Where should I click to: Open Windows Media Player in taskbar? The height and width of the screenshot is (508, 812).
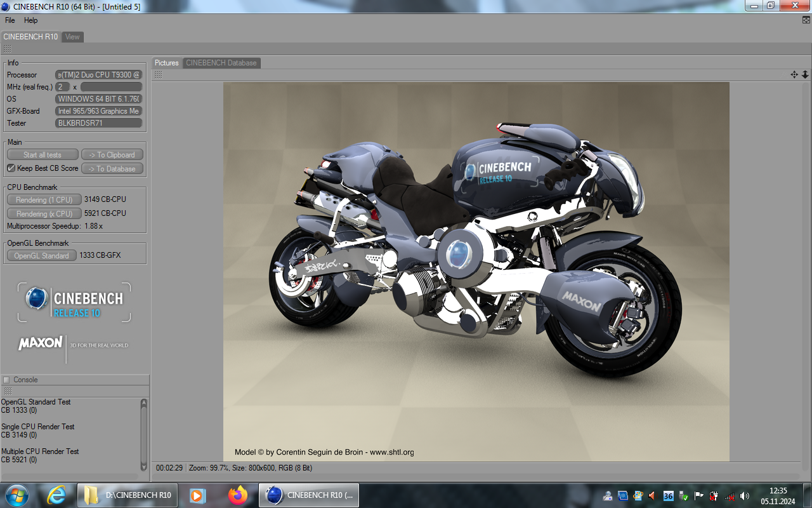pos(197,495)
